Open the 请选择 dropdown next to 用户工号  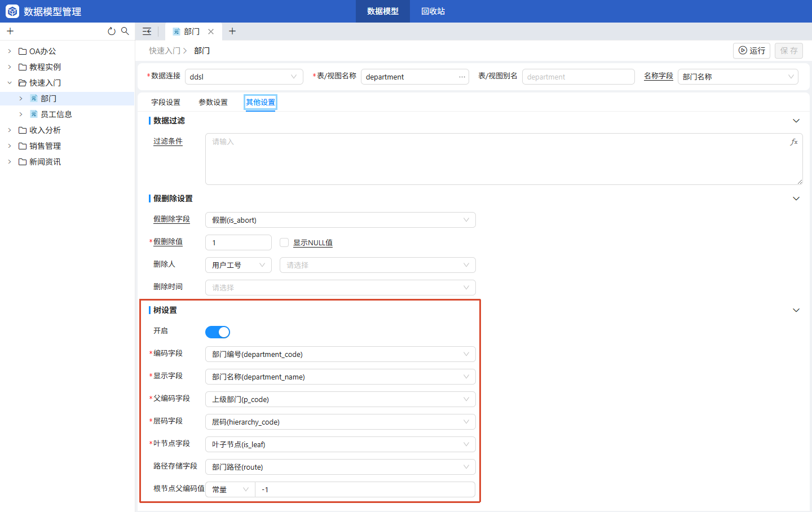coord(378,265)
